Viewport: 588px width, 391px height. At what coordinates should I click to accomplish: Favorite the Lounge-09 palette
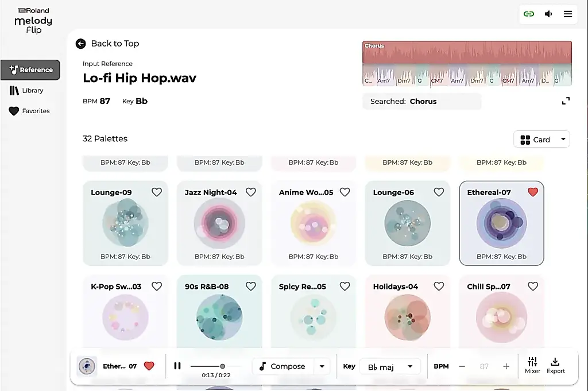coord(157,192)
